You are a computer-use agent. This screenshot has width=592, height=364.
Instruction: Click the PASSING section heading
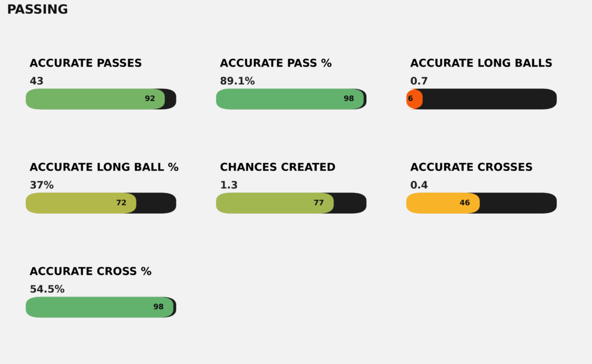(x=38, y=10)
